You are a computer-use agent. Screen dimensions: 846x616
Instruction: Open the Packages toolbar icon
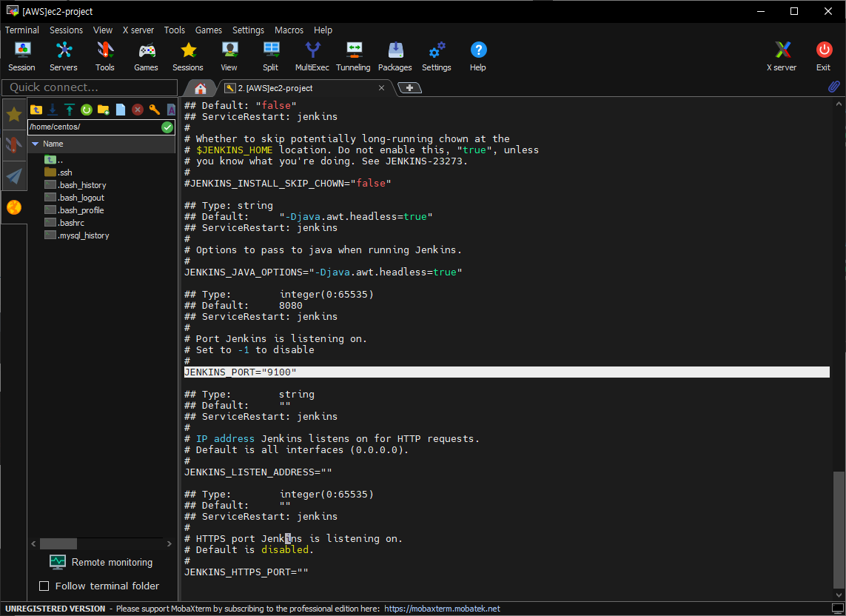(x=395, y=56)
